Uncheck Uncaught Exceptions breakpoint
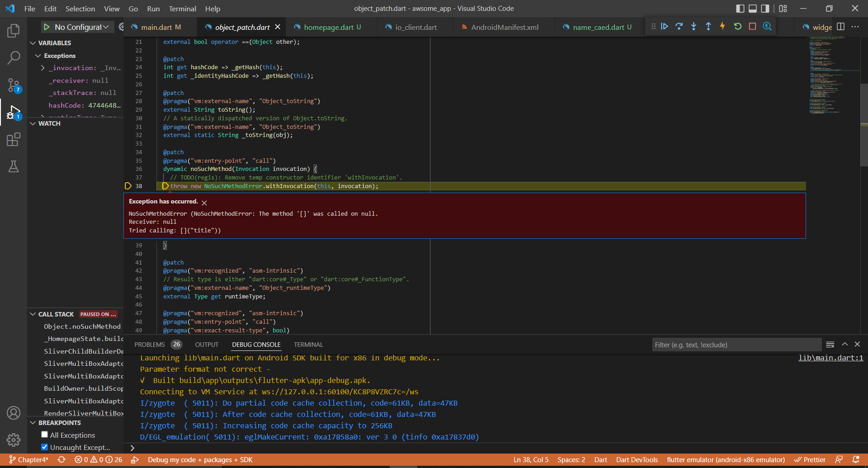868x468 pixels. [x=44, y=447]
